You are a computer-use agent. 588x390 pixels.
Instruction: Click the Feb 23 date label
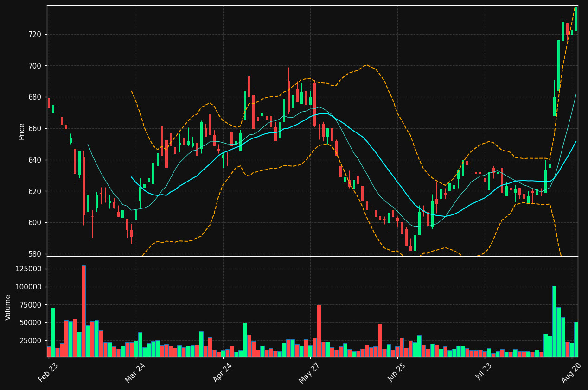[x=49, y=372]
